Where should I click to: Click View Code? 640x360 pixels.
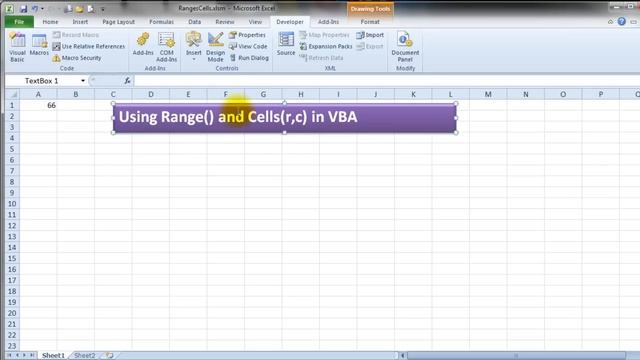[248, 47]
